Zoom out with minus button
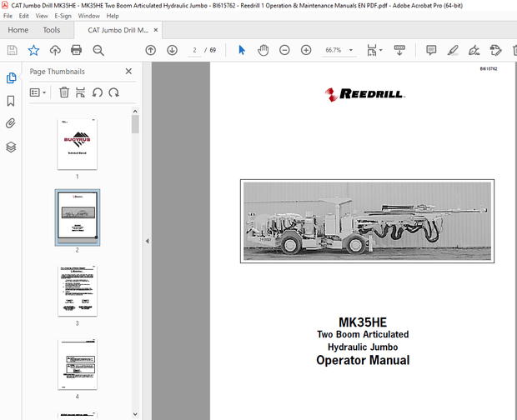The image size is (517, 420). coord(284,50)
